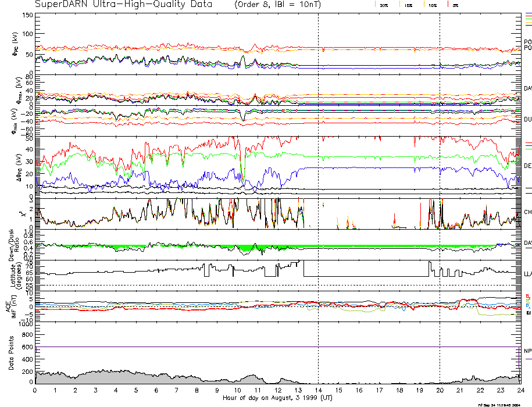Click the green legend line at top right

coord(528,20)
